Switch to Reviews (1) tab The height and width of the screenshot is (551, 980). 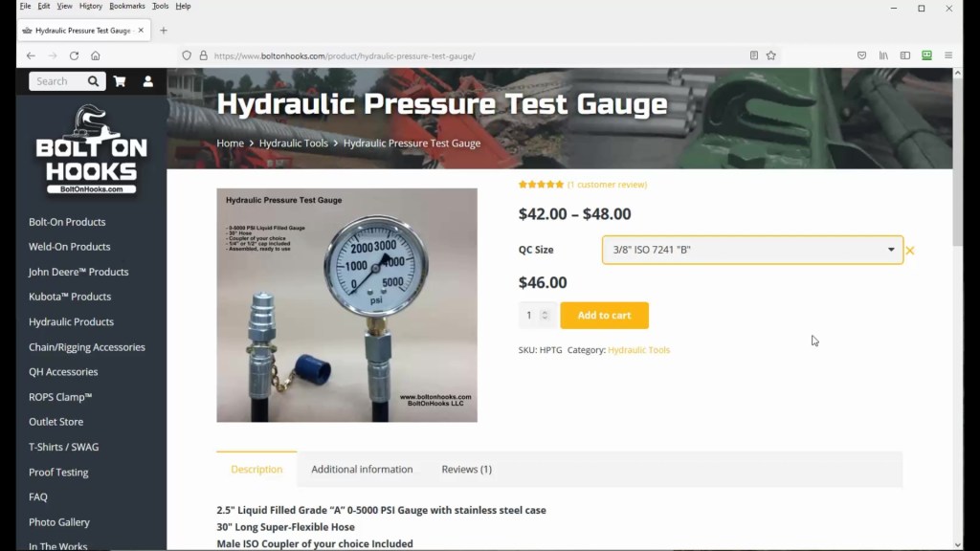pos(466,469)
